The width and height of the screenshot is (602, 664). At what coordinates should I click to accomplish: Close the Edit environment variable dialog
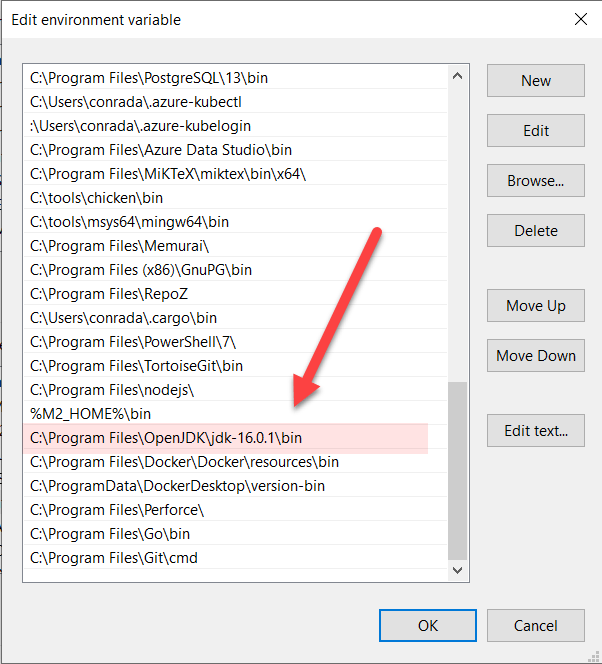[579, 19]
